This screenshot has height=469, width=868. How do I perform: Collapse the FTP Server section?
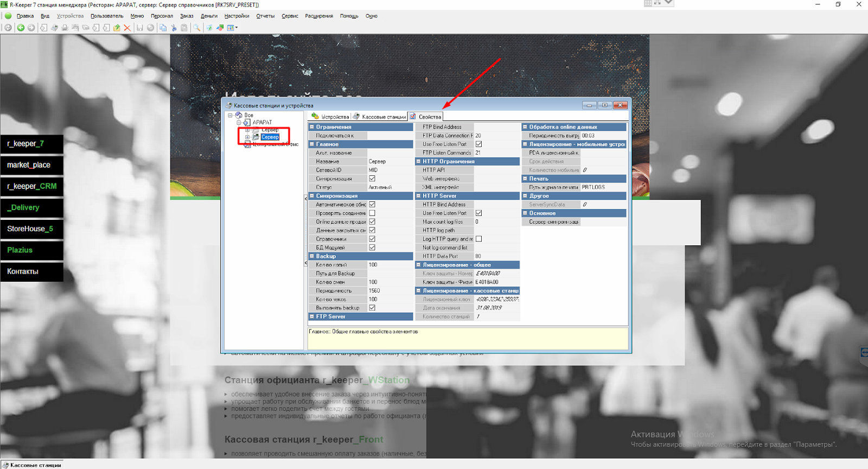(x=312, y=316)
